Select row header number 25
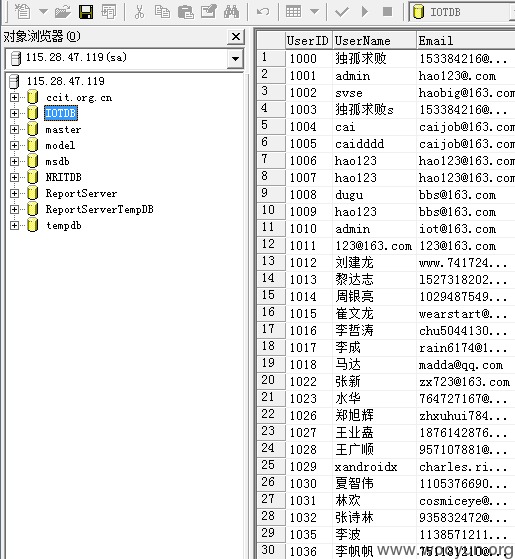This screenshot has height=559, width=515. [271, 466]
